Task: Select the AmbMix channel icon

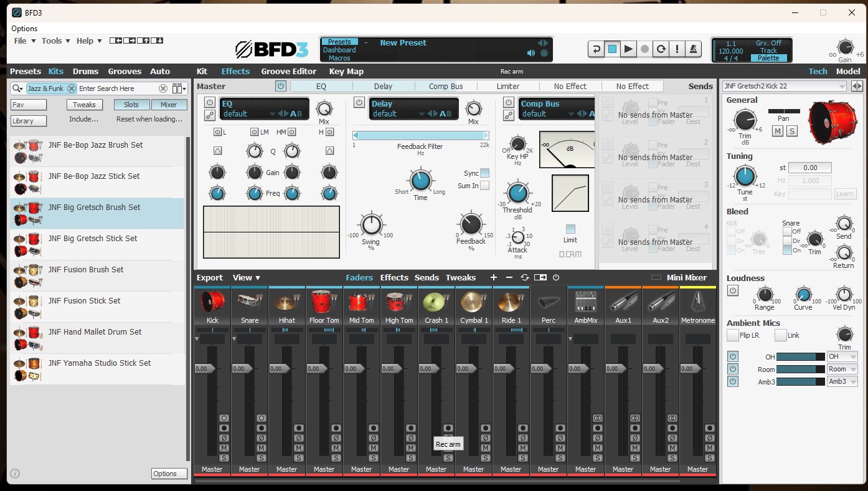Action: [586, 303]
